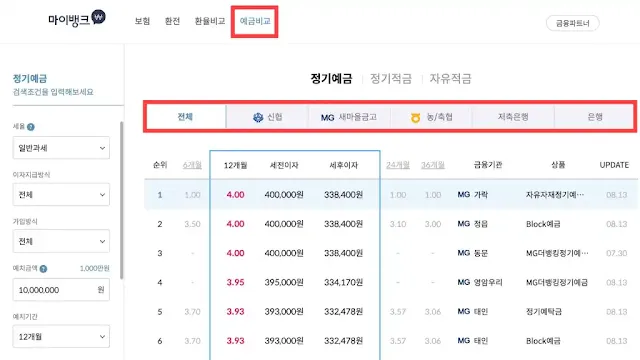Click the MG logo in 새마을금고 tab
The width and height of the screenshot is (640, 360).
coord(327,118)
